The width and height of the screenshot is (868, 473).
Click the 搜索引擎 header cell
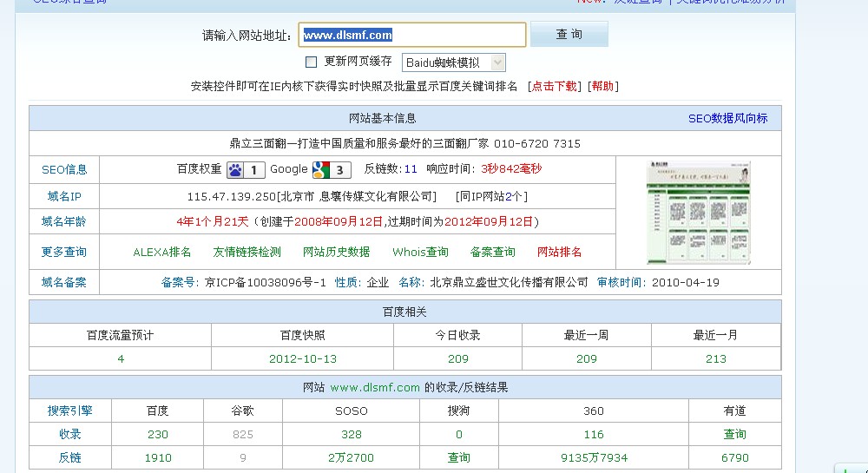click(x=69, y=411)
